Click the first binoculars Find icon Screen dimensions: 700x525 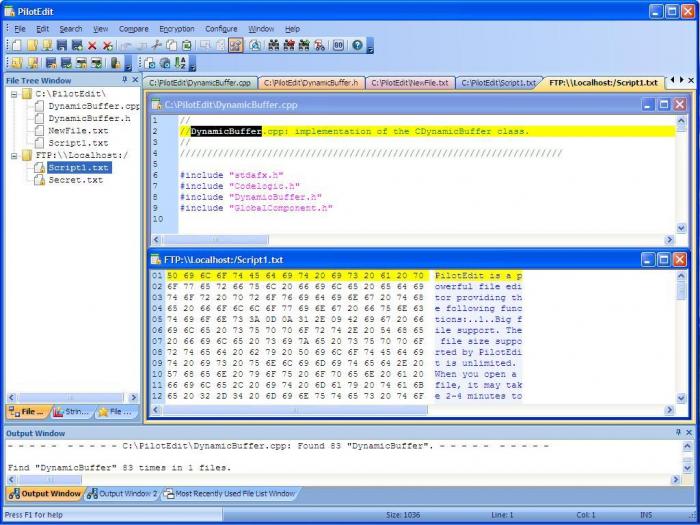point(273,46)
